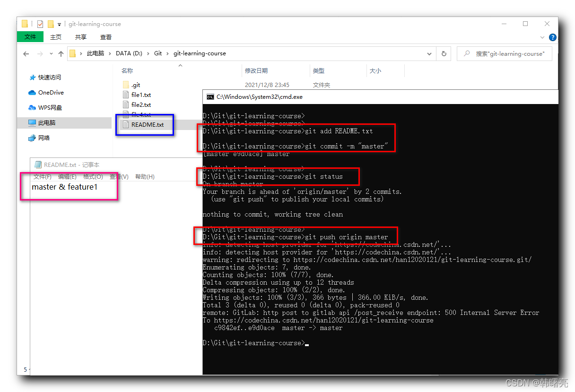Click Git in the address breadcrumb
The image size is (575, 392).
(158, 53)
